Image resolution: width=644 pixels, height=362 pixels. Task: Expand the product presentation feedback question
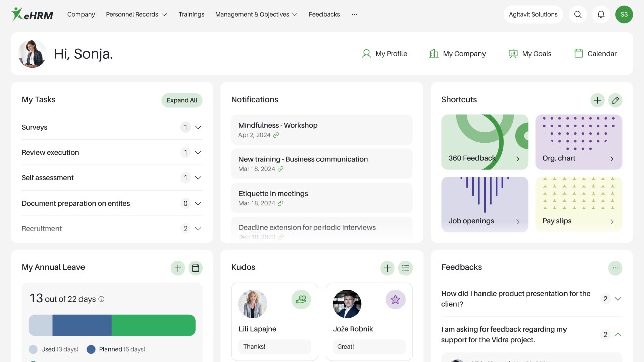pos(618,299)
